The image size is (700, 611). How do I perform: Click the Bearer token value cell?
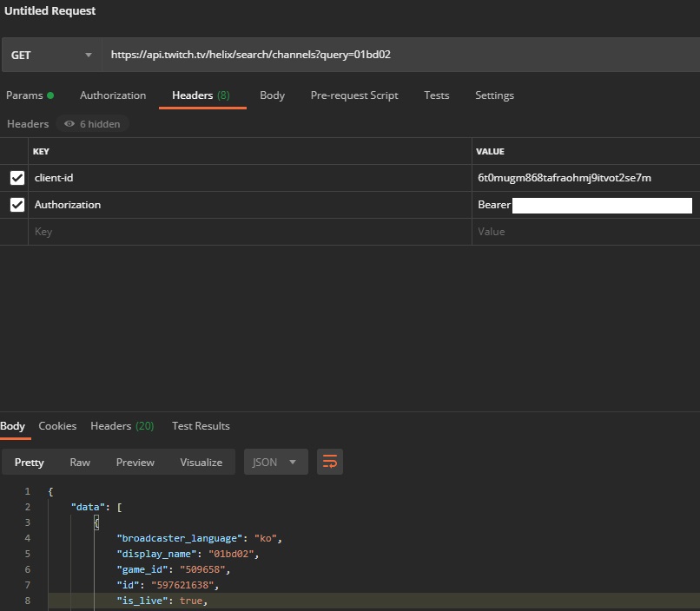[x=585, y=205]
